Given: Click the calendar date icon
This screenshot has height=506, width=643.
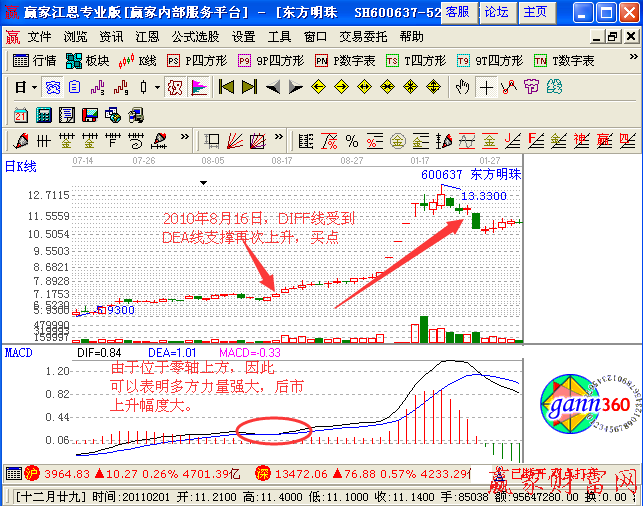Looking at the screenshot, I should [x=21, y=114].
